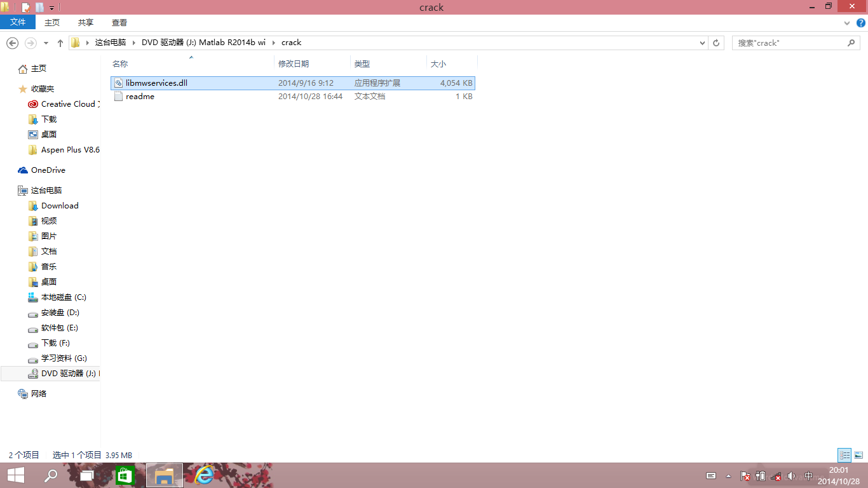This screenshot has height=488, width=868.
Task: Open 本地磁盘 (C:) drive
Action: click(x=64, y=297)
